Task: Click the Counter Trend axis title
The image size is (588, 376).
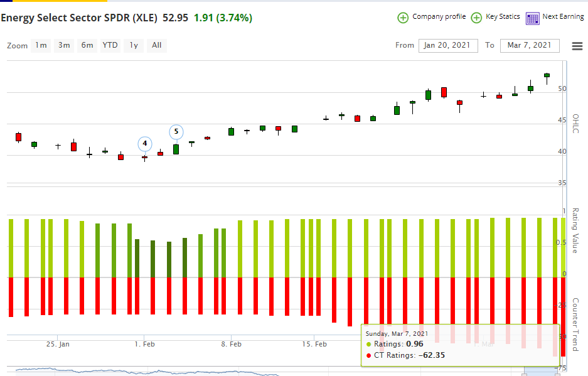Action: click(575, 325)
